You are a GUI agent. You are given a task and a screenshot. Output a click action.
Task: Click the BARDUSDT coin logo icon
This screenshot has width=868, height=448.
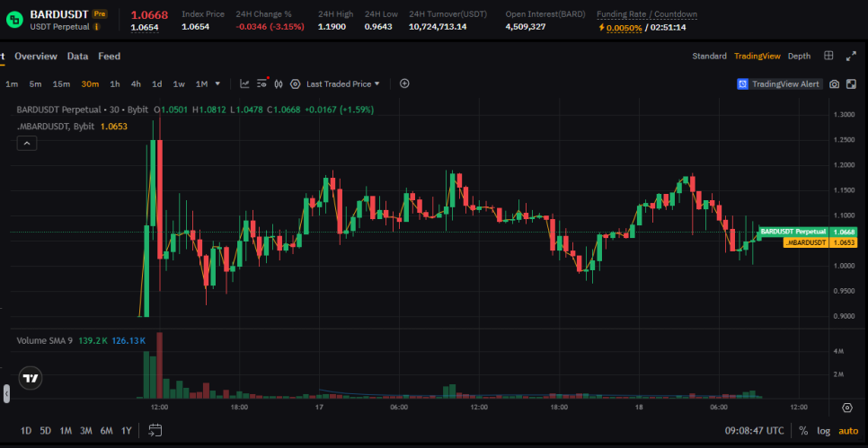pos(14,20)
